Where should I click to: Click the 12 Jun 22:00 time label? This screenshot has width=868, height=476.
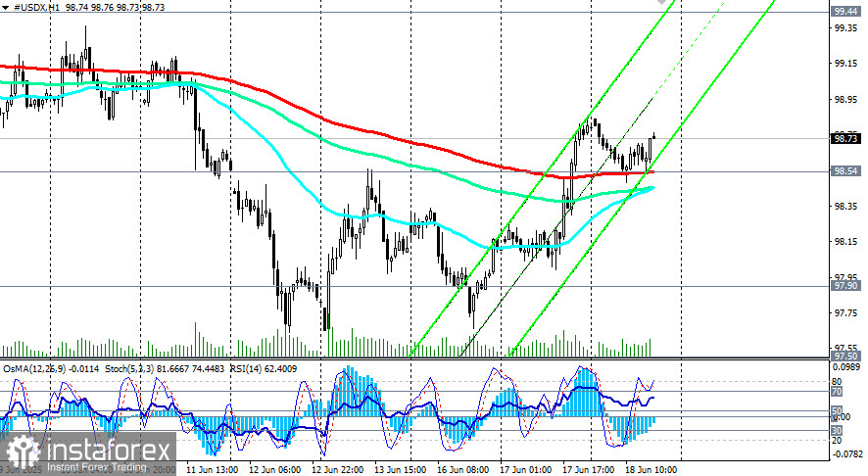tap(338, 470)
